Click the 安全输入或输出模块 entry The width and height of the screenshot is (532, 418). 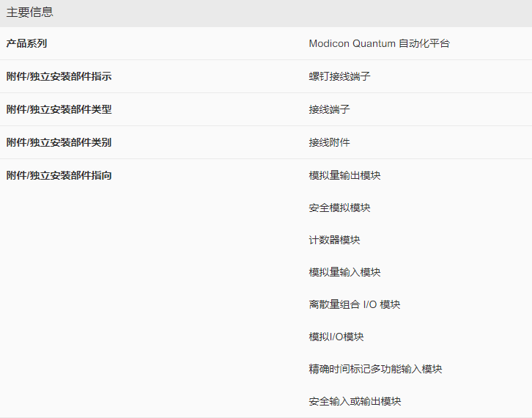(x=355, y=401)
